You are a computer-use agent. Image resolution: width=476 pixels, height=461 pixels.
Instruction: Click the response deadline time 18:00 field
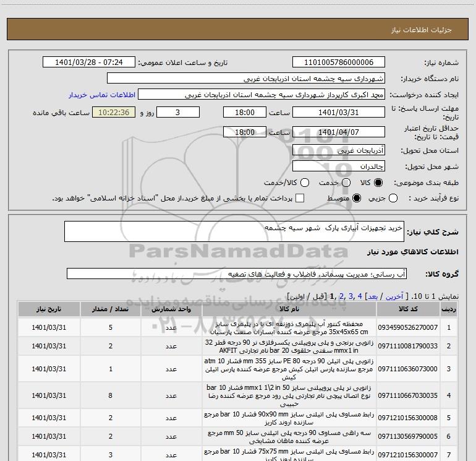pyautogui.click(x=245, y=112)
